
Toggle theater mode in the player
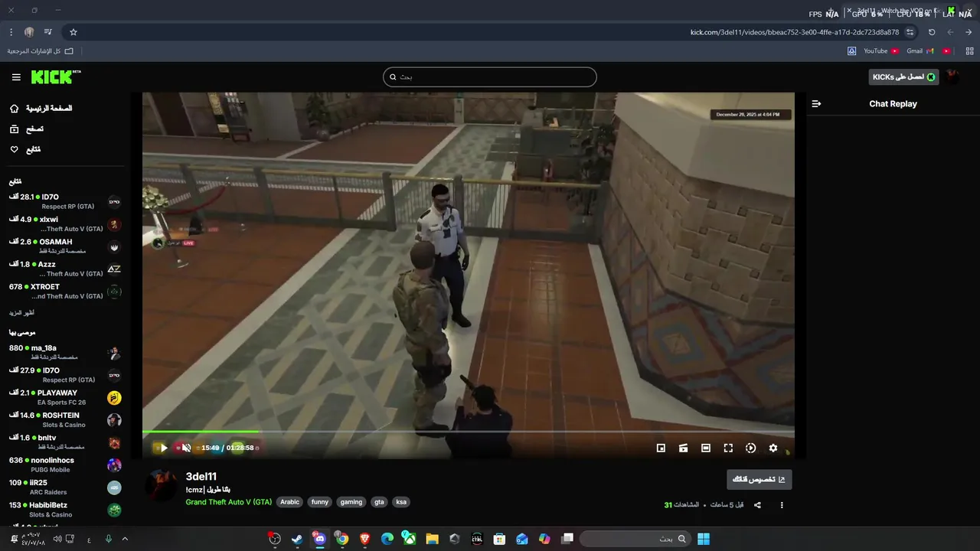pyautogui.click(x=706, y=448)
